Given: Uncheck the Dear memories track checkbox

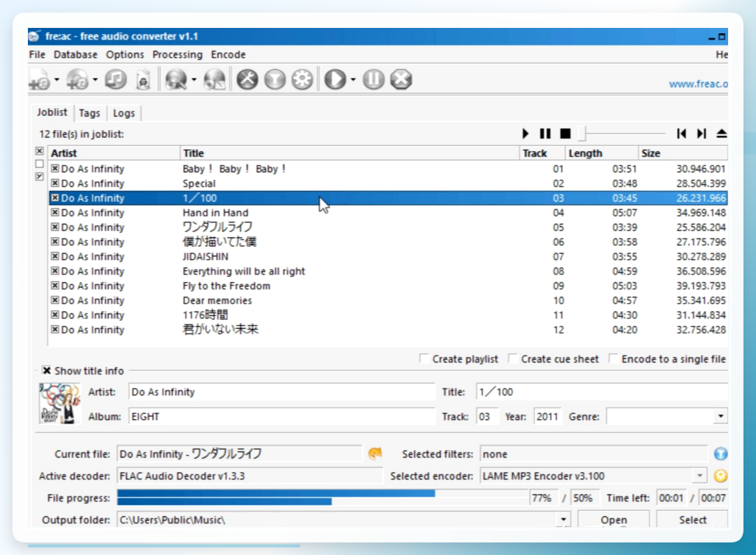Looking at the screenshot, I should click(x=55, y=300).
